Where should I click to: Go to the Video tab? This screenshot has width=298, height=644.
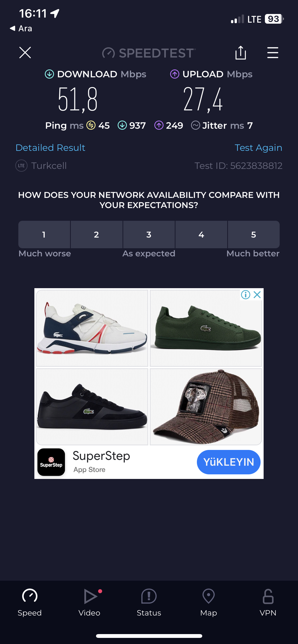[89, 603]
